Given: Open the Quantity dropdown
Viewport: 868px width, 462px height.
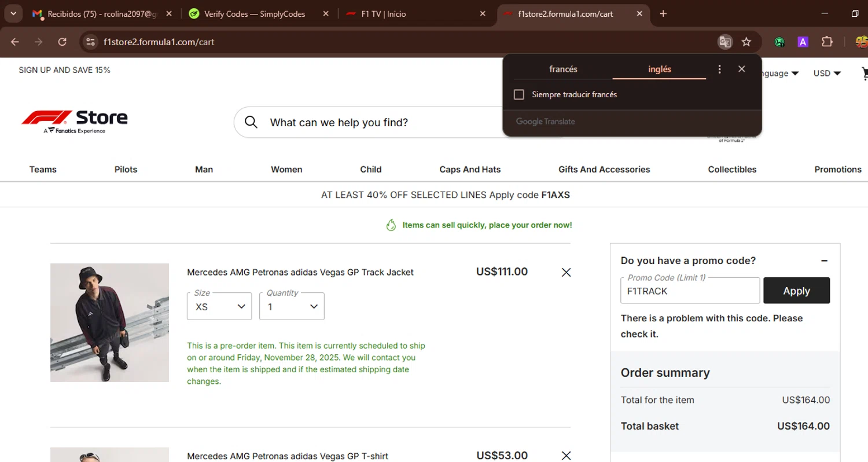Looking at the screenshot, I should (x=292, y=306).
